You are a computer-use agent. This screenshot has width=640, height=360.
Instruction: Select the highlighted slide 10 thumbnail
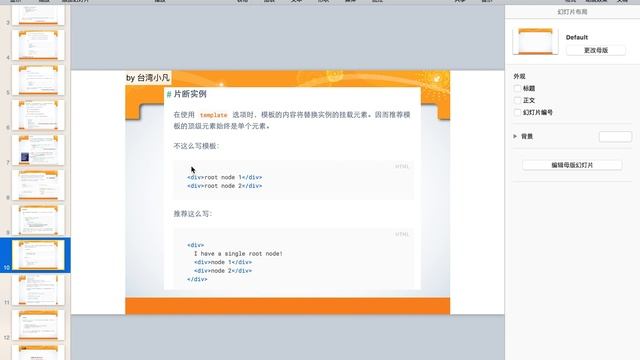click(38, 255)
